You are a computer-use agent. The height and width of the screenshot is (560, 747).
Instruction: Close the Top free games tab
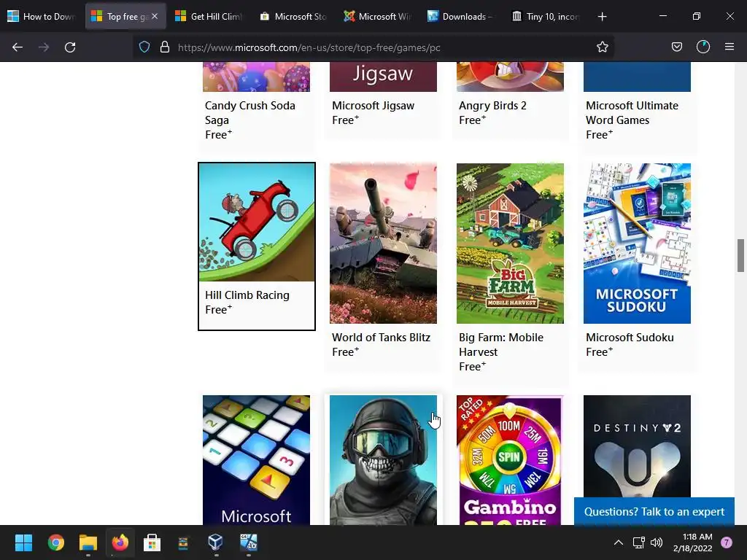point(155,16)
